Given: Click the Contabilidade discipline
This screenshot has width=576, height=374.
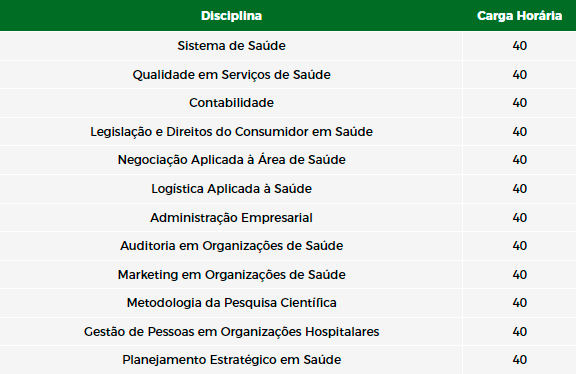Looking at the screenshot, I should pyautogui.click(x=231, y=103).
